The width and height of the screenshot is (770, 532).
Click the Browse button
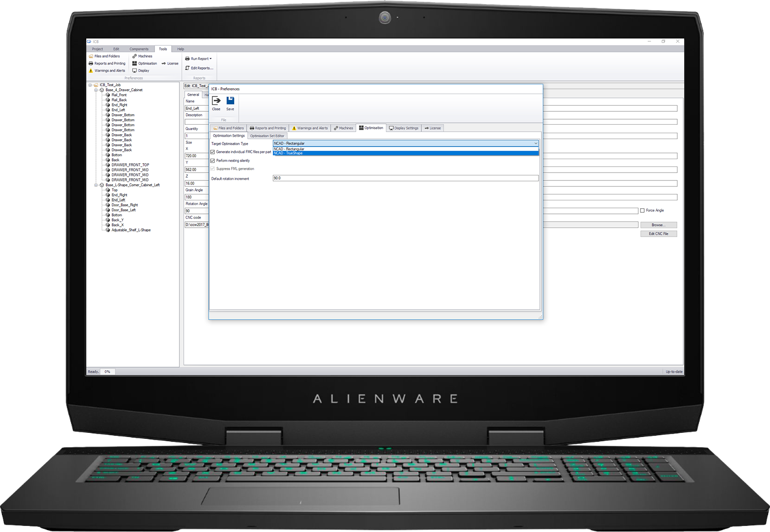tap(658, 225)
